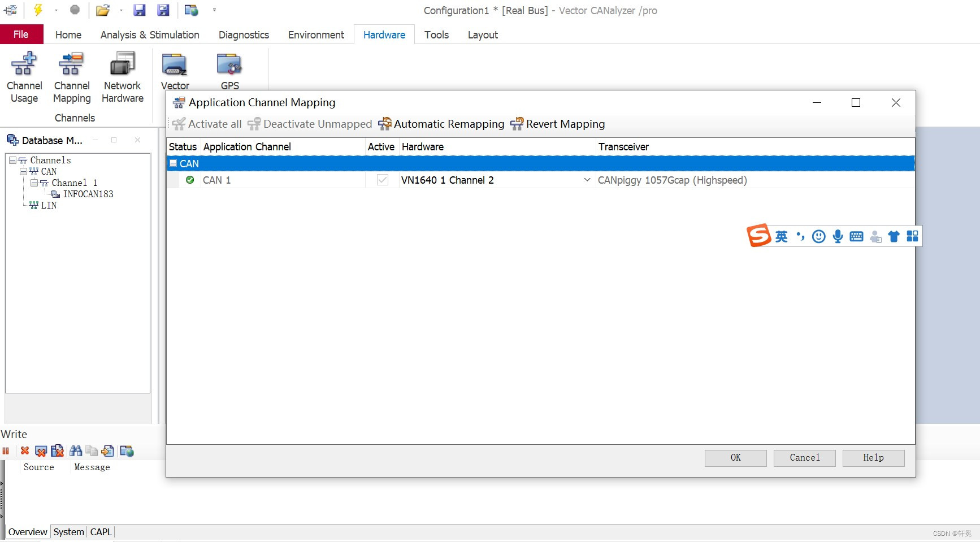Viewport: 980px width, 542px height.
Task: Open configuration with the folder icon
Action: coord(103,10)
